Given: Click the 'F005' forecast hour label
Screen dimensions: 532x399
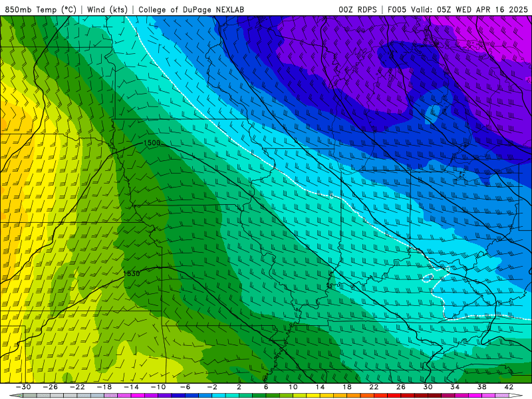Looking at the screenshot, I should (397, 9).
